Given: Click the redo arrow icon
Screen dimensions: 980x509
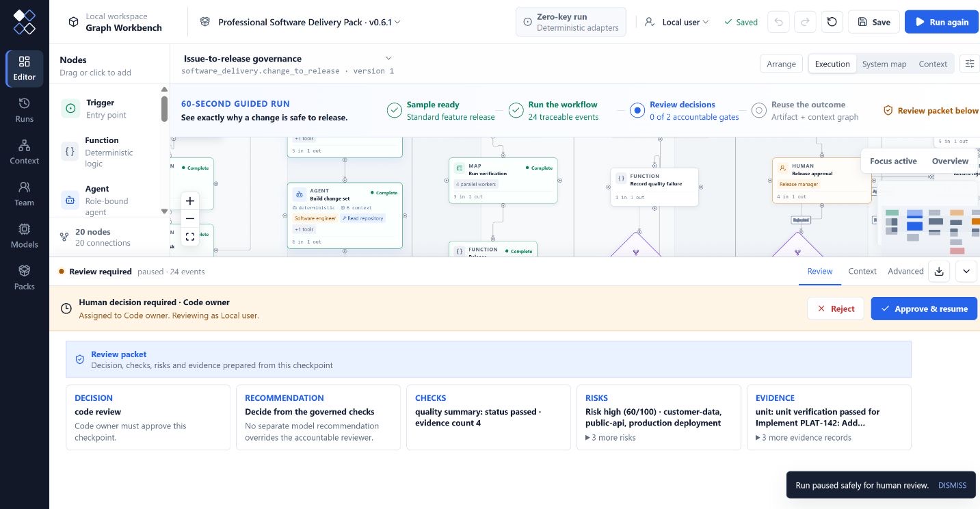Looking at the screenshot, I should tap(805, 22).
